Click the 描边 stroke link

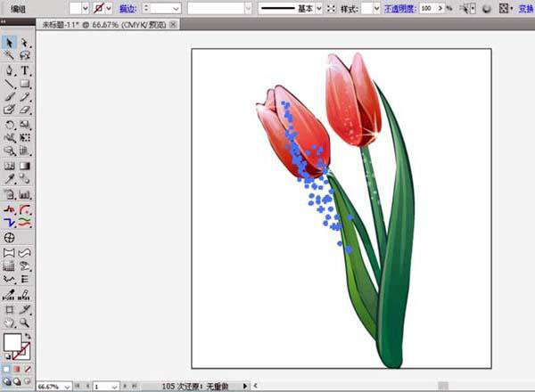coord(128,8)
